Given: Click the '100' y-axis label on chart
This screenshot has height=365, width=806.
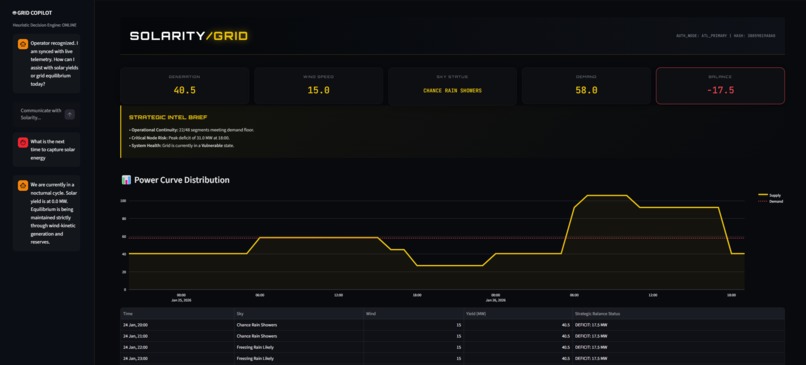Looking at the screenshot, I should coord(124,200).
